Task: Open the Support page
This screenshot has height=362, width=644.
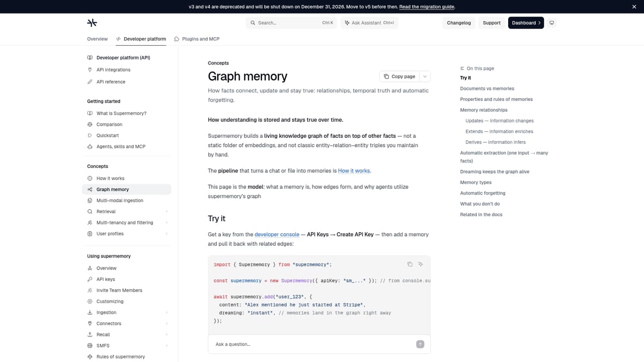Action: pos(492,23)
